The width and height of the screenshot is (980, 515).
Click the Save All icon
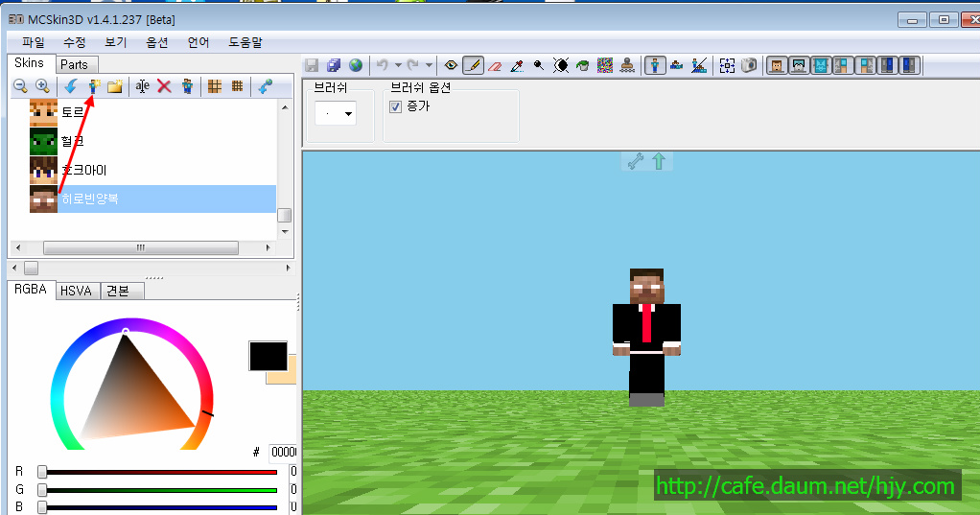click(334, 65)
